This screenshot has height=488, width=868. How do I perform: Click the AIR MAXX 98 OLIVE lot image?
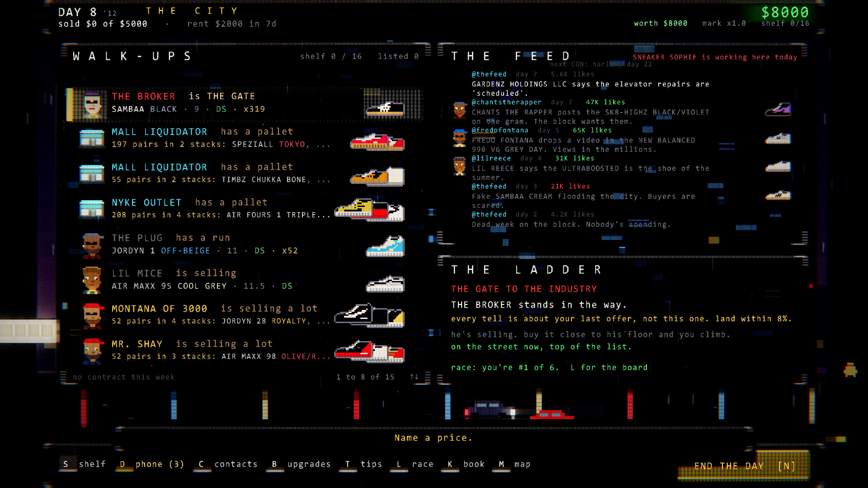coord(369,352)
